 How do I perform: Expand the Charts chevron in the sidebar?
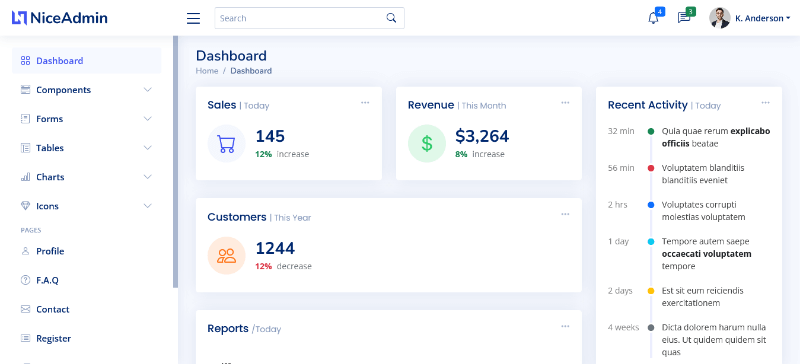147,177
